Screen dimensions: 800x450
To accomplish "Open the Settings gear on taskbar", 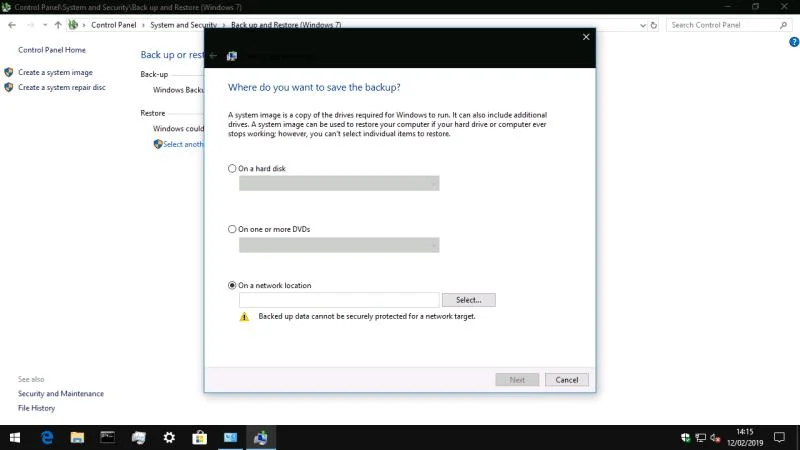I will (x=169, y=437).
